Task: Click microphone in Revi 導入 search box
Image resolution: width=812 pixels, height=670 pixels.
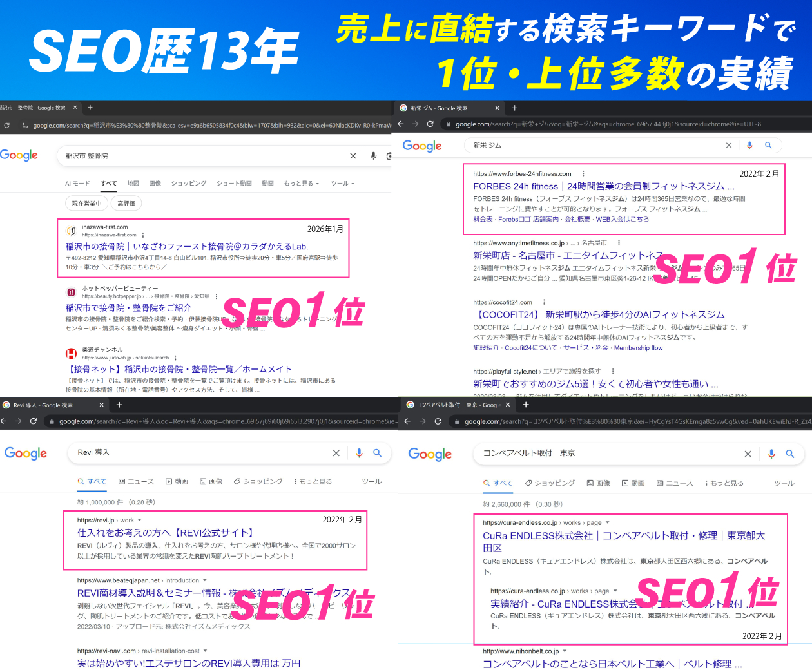Action: [x=359, y=453]
